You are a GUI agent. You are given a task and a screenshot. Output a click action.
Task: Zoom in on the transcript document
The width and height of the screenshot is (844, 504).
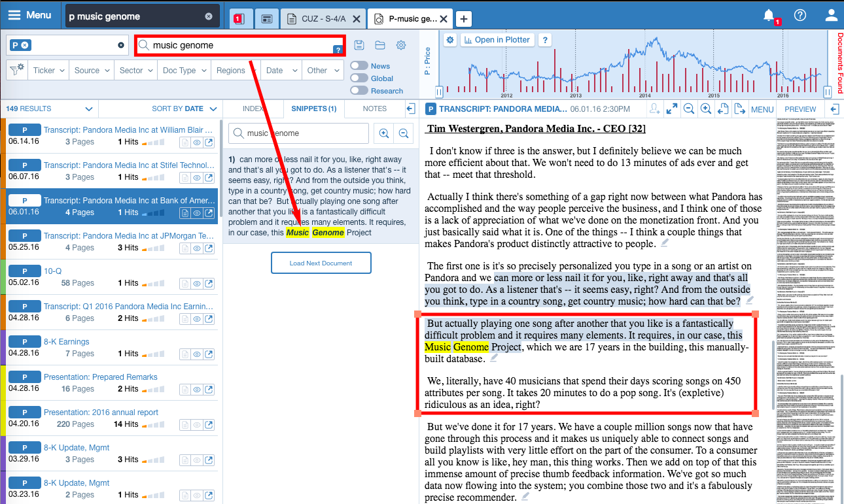(706, 109)
